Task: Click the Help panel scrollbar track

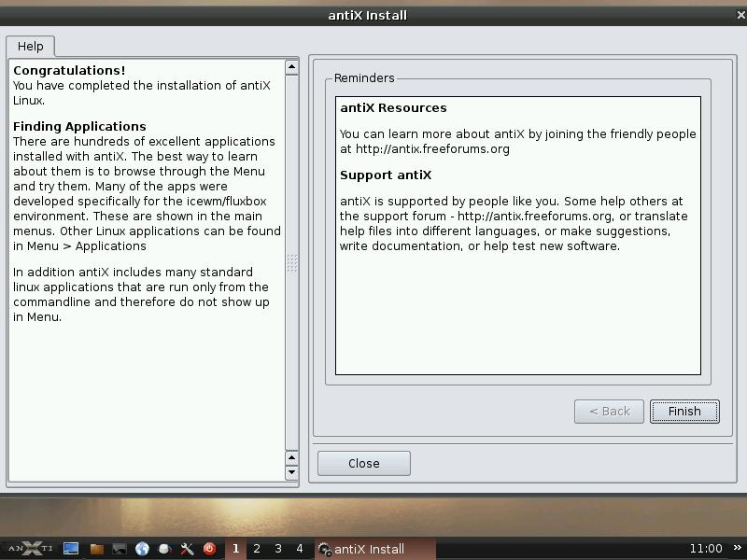Action: [x=291, y=262]
